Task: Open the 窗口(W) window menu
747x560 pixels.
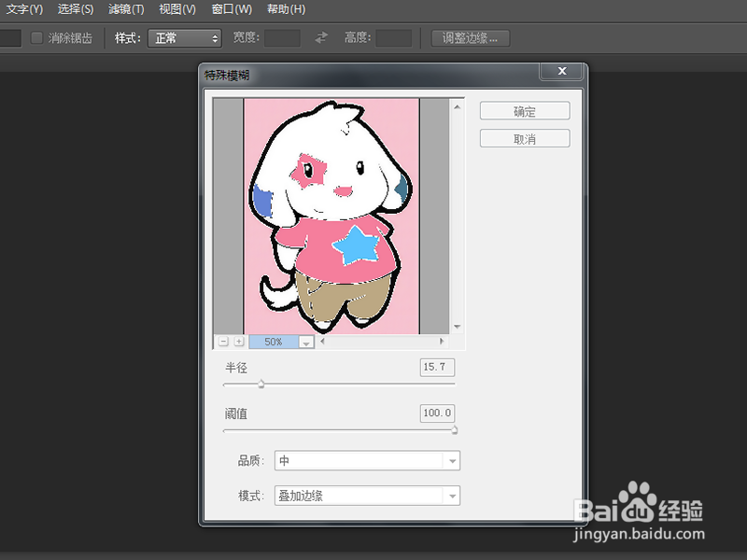Action: (232, 9)
